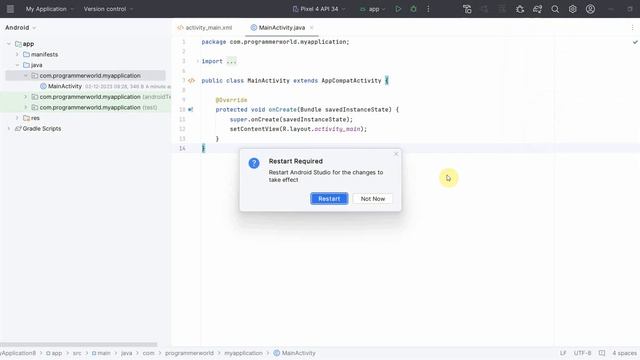Open MainActivity in project tree
640x360 pixels.
61,86
